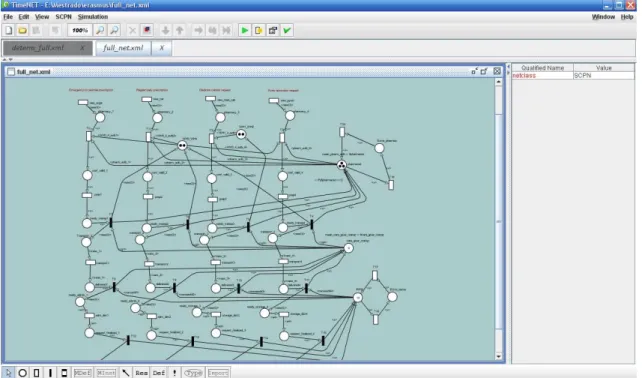Open the File menu
Screen dimensions: 642x378
pyautogui.click(x=8, y=17)
